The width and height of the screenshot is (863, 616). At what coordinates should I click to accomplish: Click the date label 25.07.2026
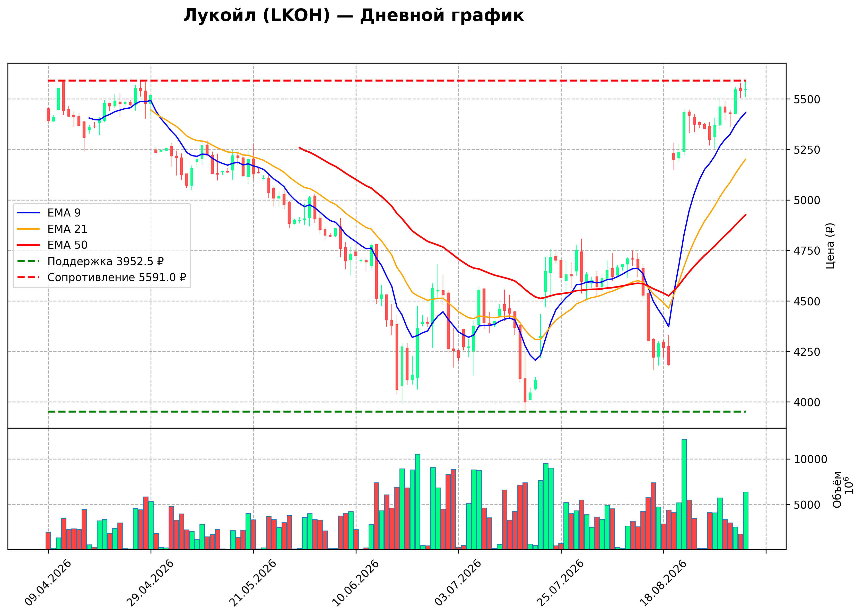coord(560,583)
